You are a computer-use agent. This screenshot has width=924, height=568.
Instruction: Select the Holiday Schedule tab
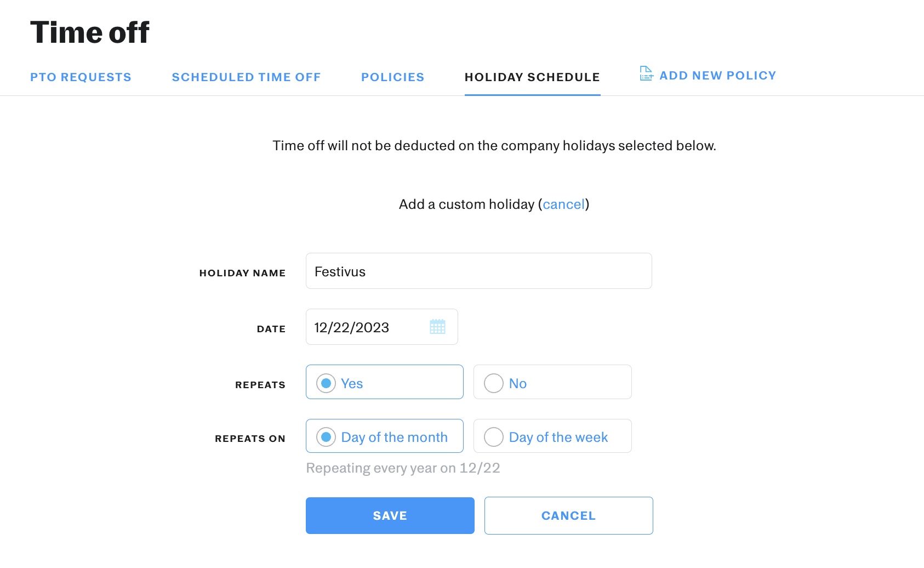[532, 77]
